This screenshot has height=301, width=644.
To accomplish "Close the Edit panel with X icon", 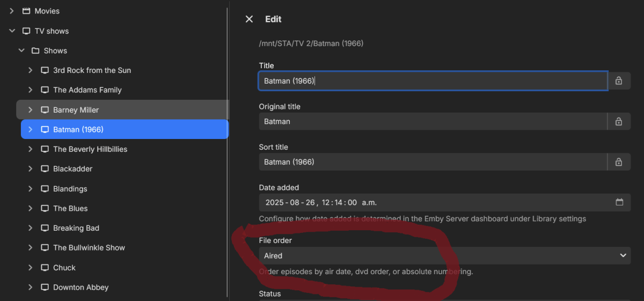I will [249, 19].
